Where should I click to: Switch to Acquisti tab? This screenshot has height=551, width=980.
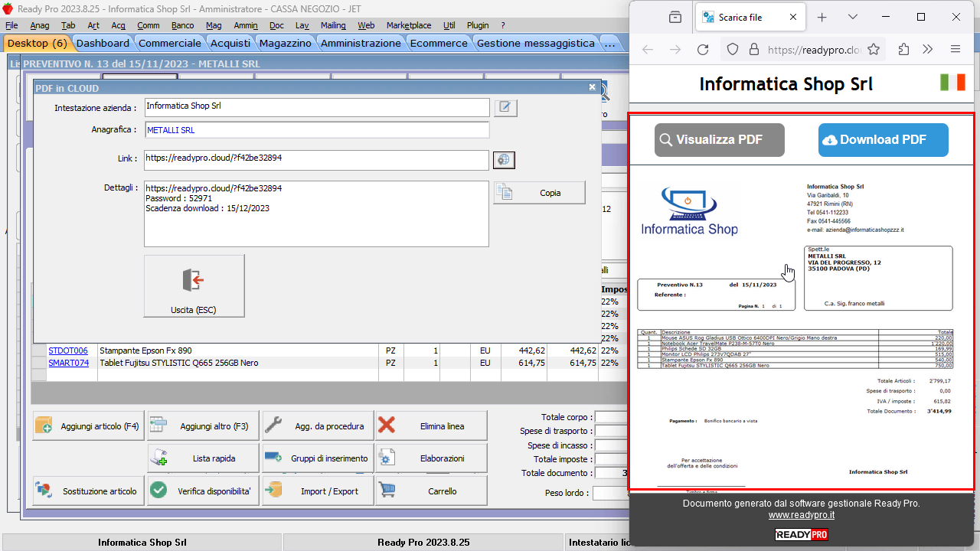230,44
